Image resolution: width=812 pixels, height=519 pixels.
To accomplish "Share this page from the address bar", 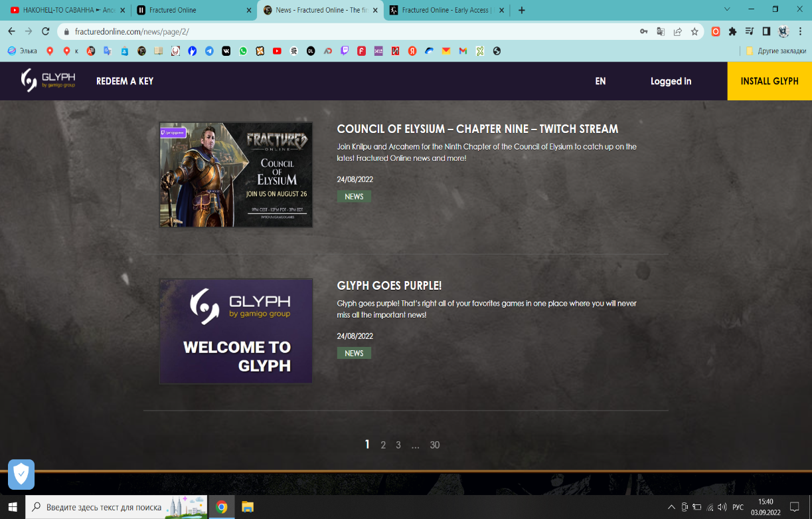I will tap(678, 31).
